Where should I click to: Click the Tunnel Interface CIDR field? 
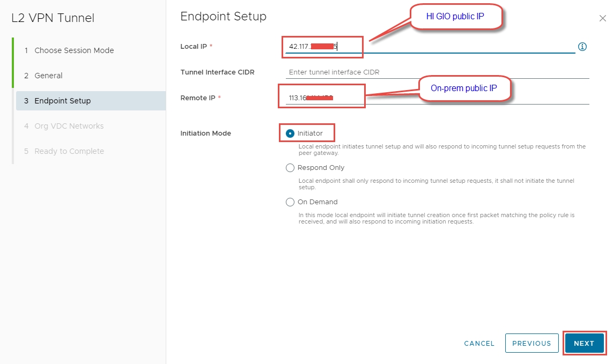[437, 72]
